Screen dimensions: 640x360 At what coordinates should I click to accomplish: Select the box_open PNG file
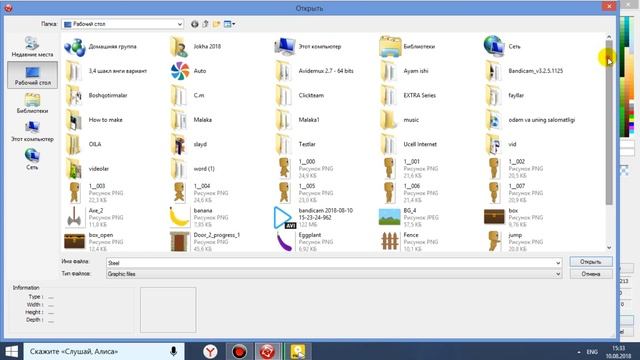pyautogui.click(x=94, y=242)
